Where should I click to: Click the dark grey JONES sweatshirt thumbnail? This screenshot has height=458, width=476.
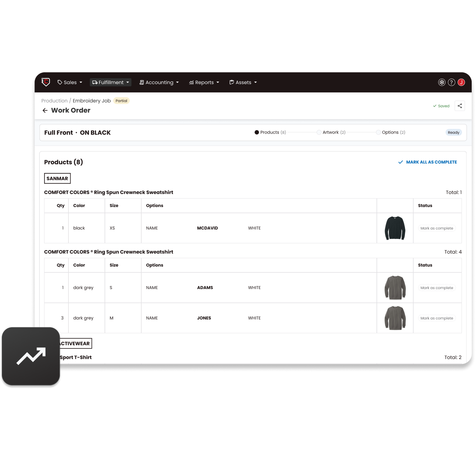coord(395,318)
